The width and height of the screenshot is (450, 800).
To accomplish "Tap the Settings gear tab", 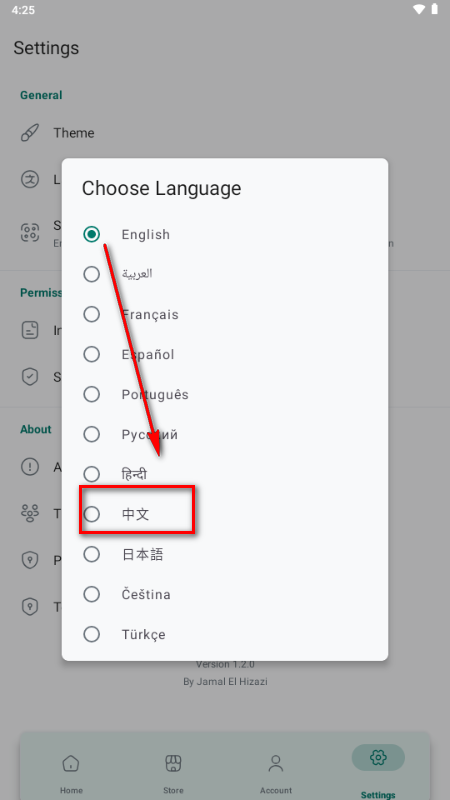I will [378, 758].
